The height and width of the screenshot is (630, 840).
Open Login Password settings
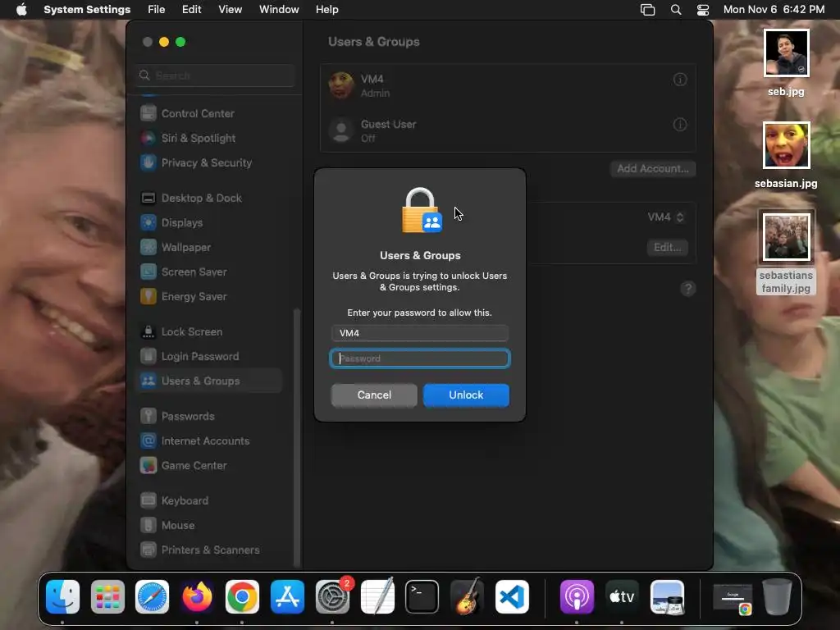[209, 357]
